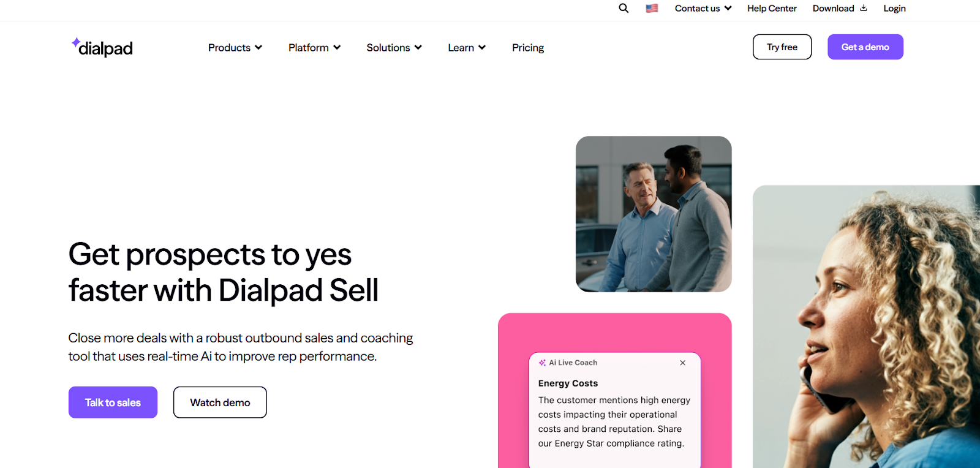The width and height of the screenshot is (980, 468).
Task: Click the Login link
Action: click(x=894, y=9)
